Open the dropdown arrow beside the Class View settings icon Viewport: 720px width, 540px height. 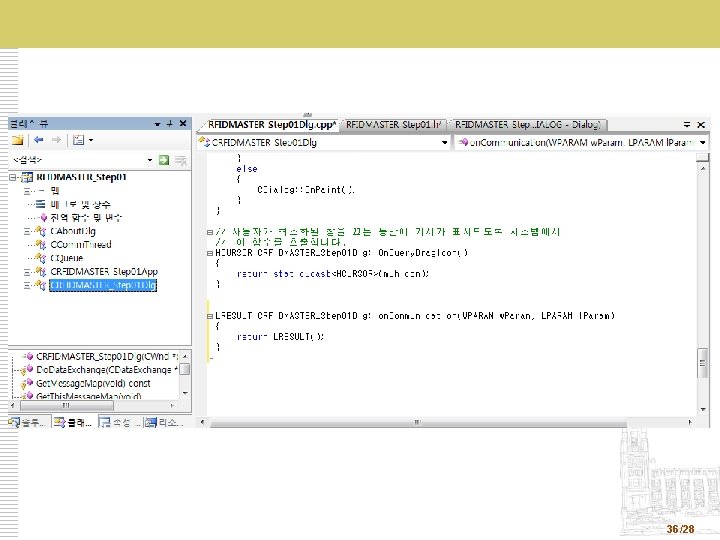coord(91,140)
